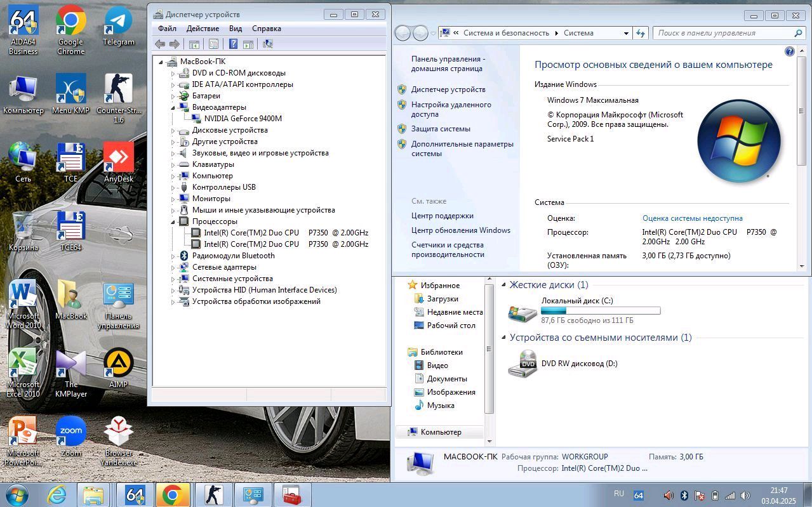Click the blue Help icon in Device Manager toolbar
Image resolution: width=812 pixels, height=507 pixels.
(x=233, y=44)
